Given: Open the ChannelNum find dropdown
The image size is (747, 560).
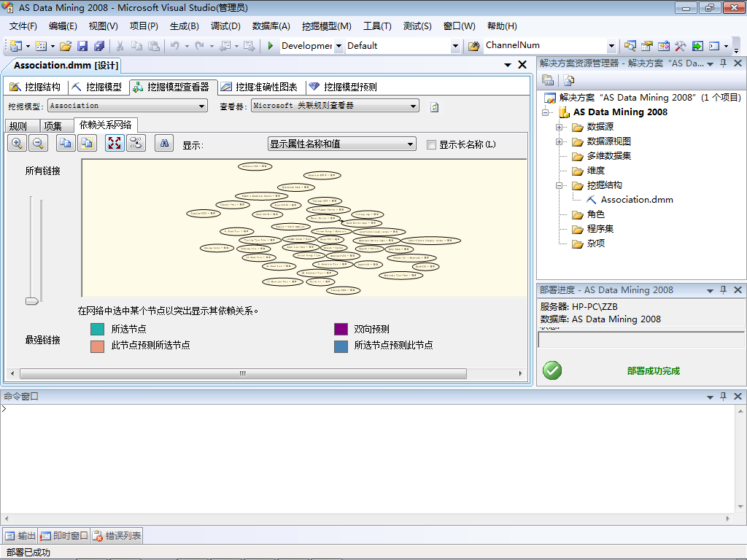Looking at the screenshot, I should point(611,46).
